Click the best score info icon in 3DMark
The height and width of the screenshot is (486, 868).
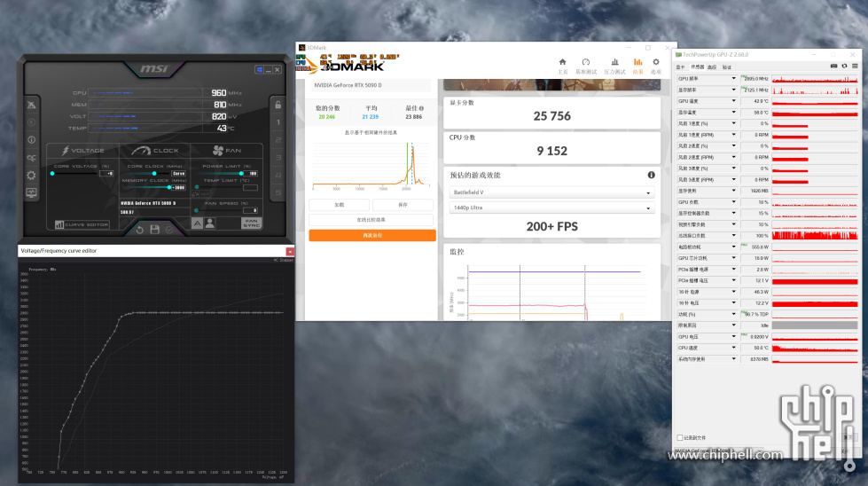(x=421, y=108)
